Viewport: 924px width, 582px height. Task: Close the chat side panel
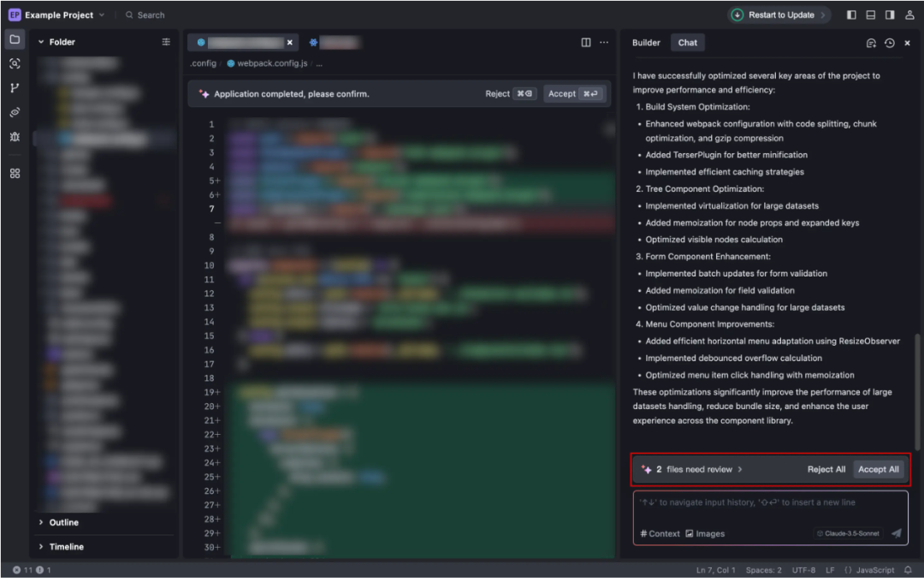[x=908, y=43]
